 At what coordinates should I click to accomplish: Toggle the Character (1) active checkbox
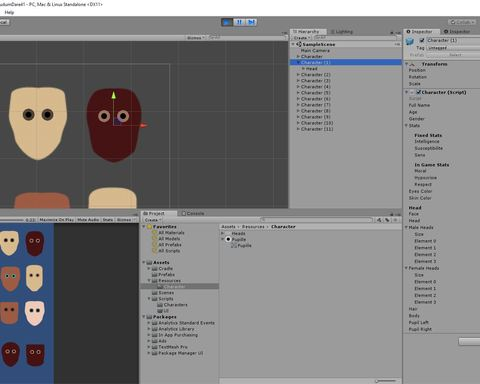tap(422, 40)
